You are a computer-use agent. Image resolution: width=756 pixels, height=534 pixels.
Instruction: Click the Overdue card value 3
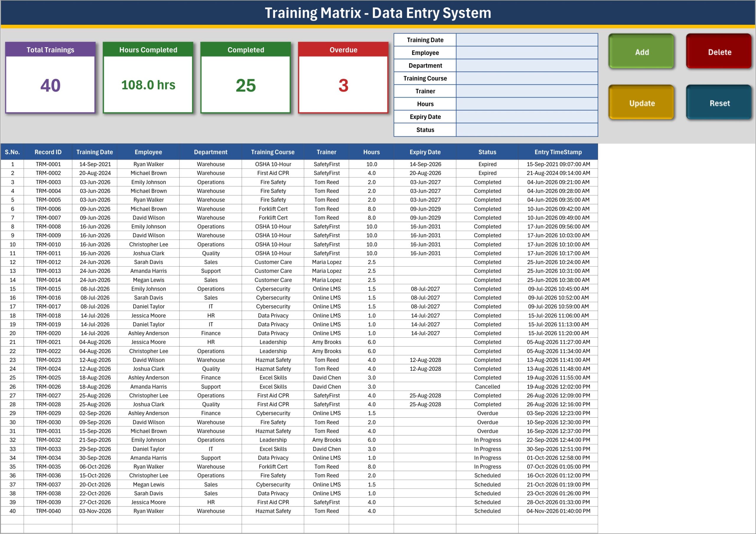pyautogui.click(x=343, y=85)
